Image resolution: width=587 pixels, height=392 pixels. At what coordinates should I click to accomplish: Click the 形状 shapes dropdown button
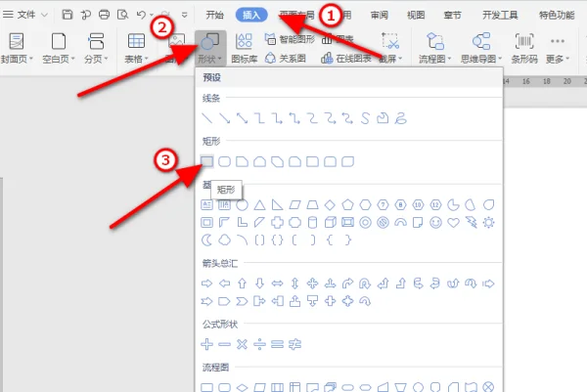(210, 48)
